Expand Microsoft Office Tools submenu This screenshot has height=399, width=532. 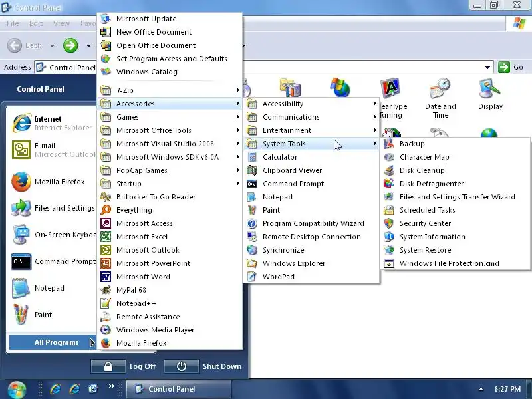pos(170,130)
